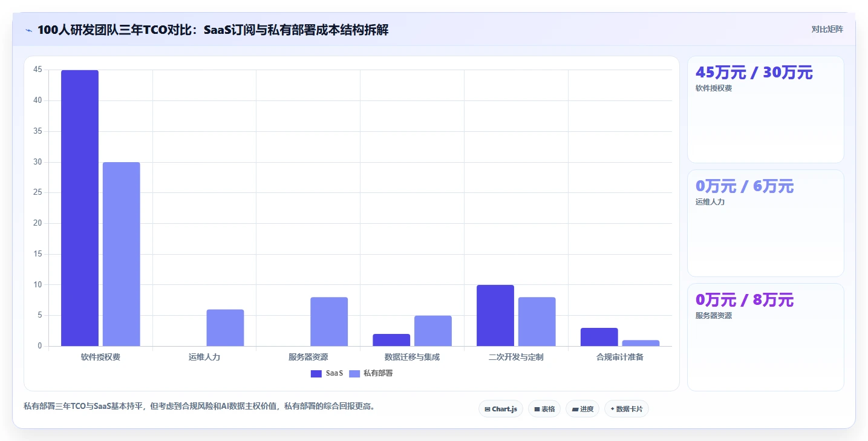Viewport: 868px width, 441px height.
Task: Click the 数据卡片 tag chip
Action: (x=627, y=409)
